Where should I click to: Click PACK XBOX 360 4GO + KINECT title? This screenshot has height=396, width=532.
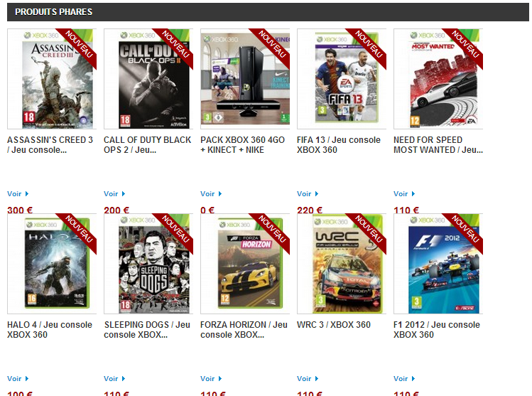click(x=242, y=145)
